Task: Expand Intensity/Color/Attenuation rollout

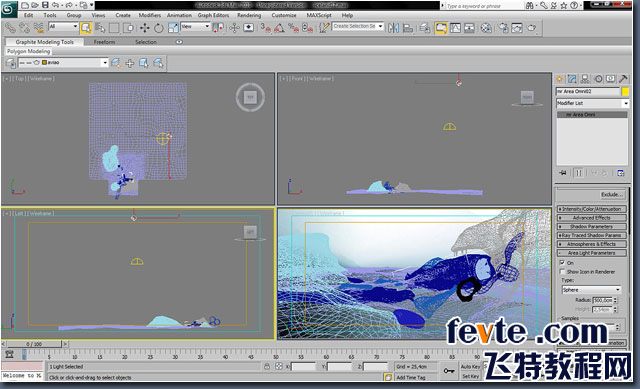Action: point(591,209)
